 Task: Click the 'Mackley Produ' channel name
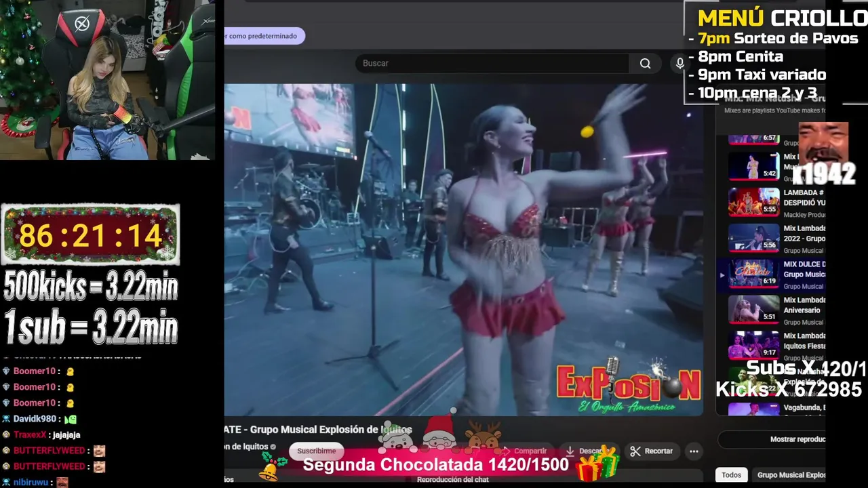[x=804, y=215]
